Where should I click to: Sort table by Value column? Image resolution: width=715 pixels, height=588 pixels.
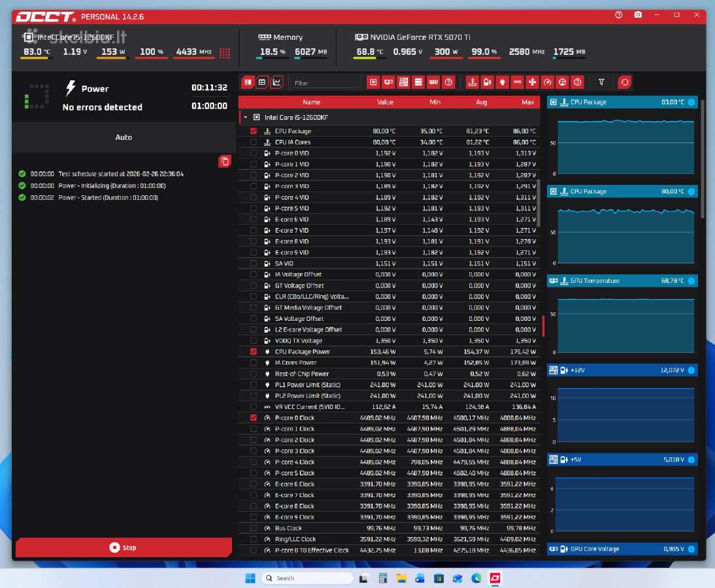385,102
